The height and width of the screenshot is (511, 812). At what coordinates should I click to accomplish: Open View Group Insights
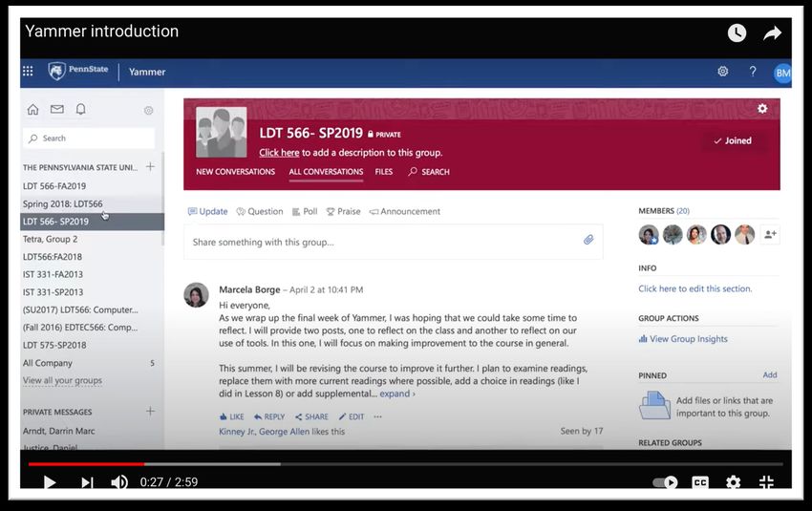683,339
